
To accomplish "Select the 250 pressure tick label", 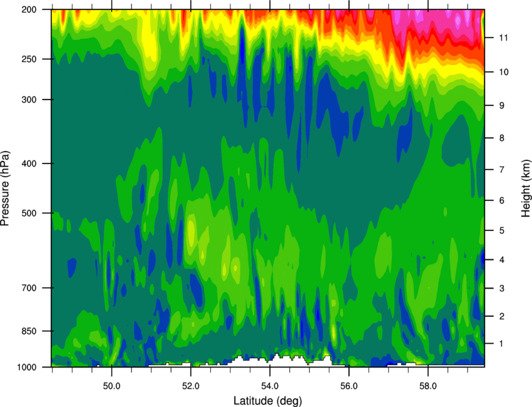I will [29, 59].
